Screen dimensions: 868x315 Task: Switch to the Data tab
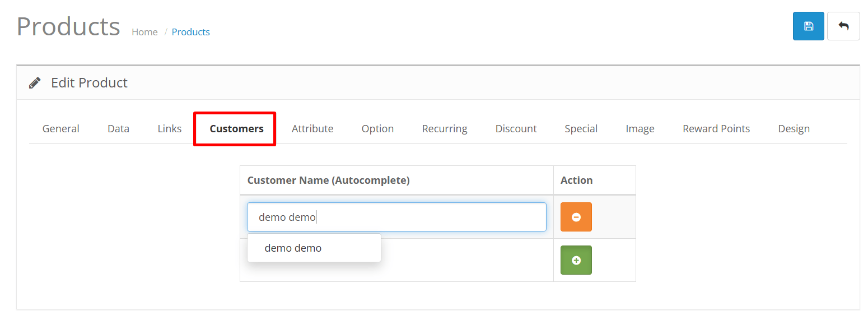(118, 129)
